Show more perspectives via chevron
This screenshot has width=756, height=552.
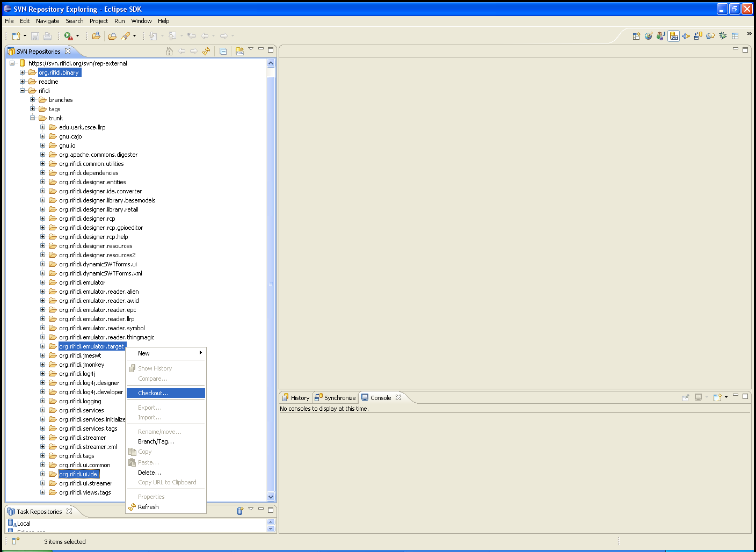[749, 34]
